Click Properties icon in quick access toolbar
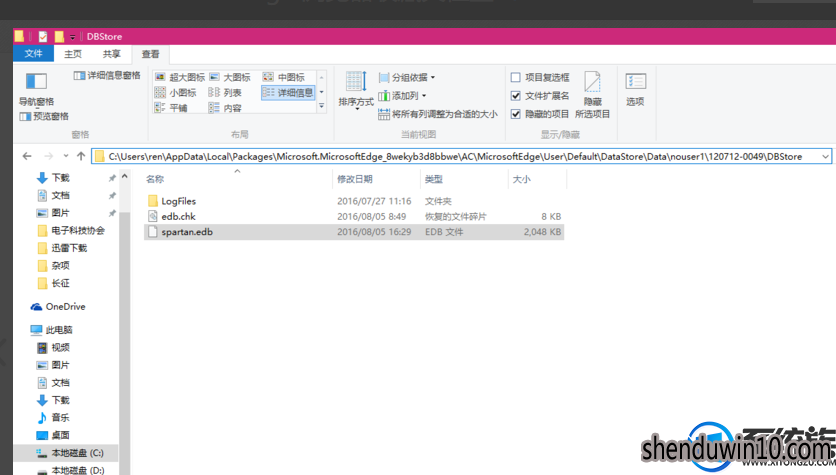The image size is (836, 475). pyautogui.click(x=43, y=36)
